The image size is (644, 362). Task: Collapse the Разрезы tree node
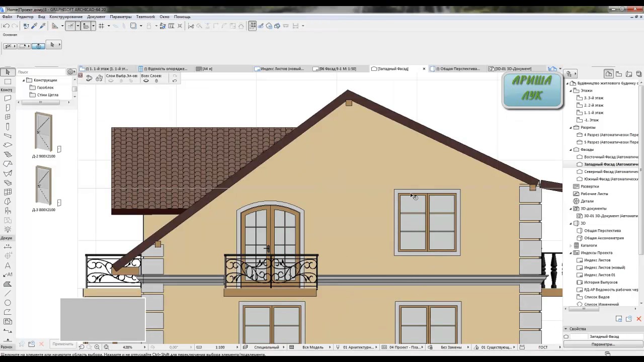pyautogui.click(x=571, y=127)
